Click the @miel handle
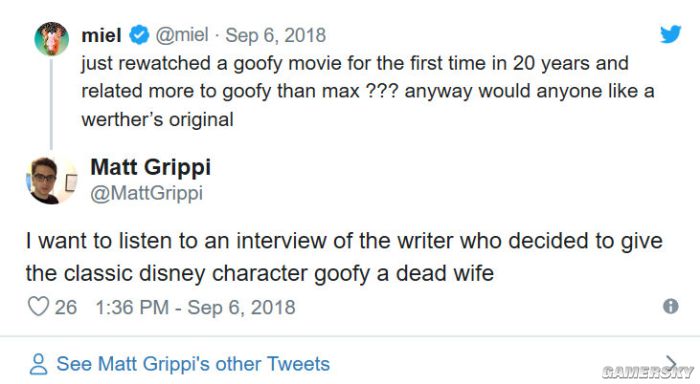The image size is (700, 384). [182, 35]
